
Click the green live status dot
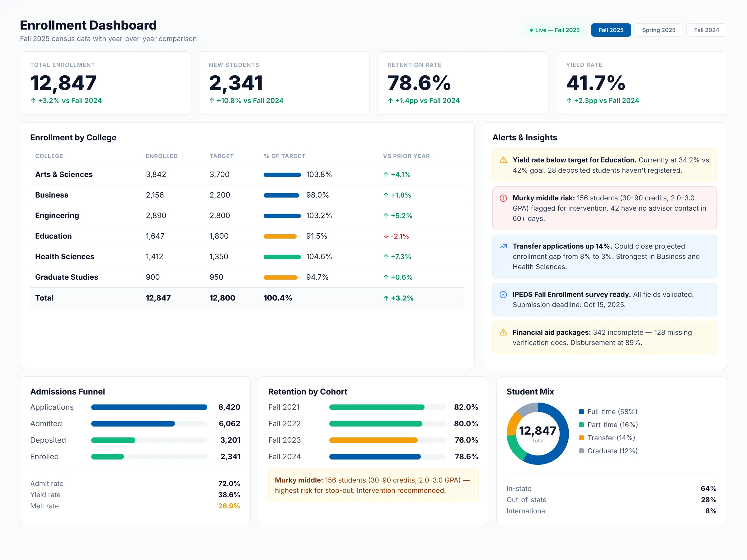click(x=531, y=30)
